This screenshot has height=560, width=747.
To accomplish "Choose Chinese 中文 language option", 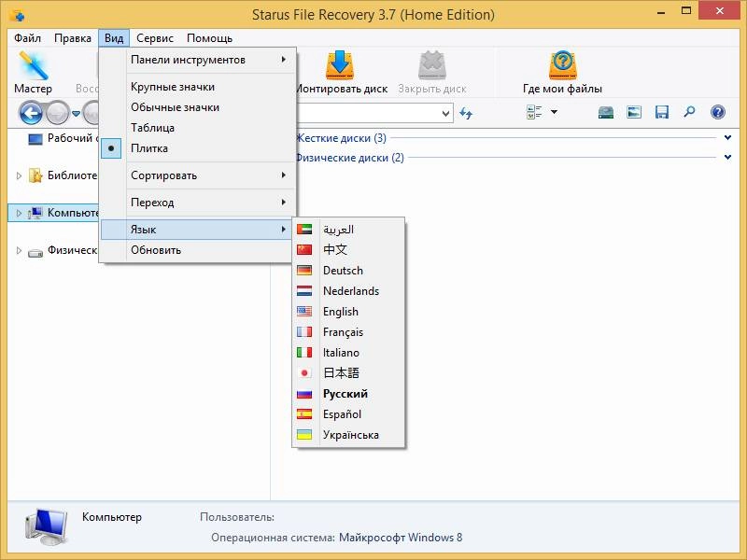I will point(348,250).
